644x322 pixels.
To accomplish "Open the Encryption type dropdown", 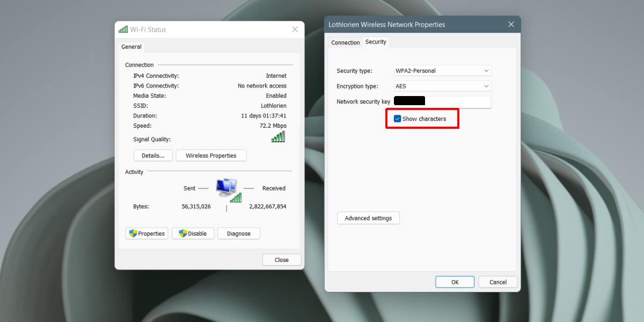I will [442, 86].
